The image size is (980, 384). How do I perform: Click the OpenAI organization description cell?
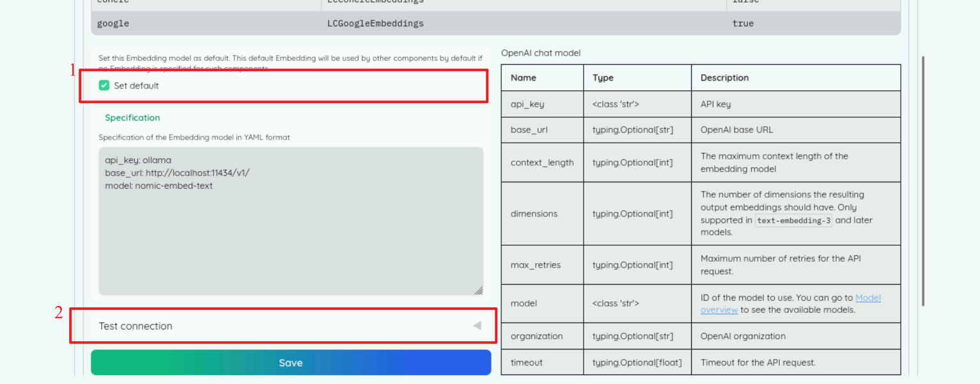click(x=796, y=336)
